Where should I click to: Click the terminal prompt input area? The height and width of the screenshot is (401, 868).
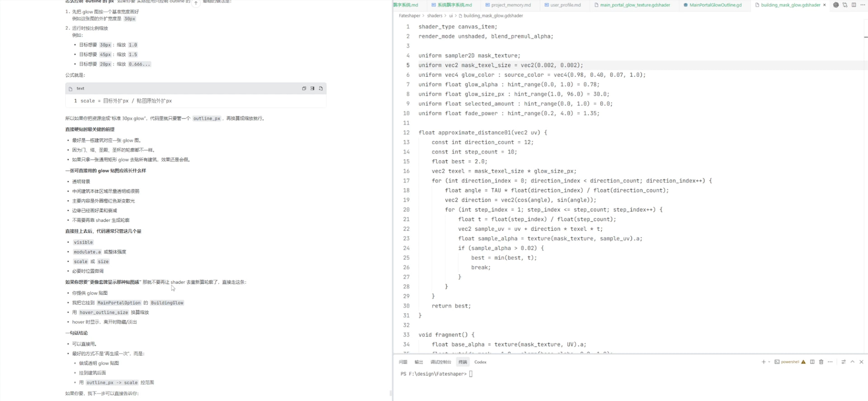(471, 374)
